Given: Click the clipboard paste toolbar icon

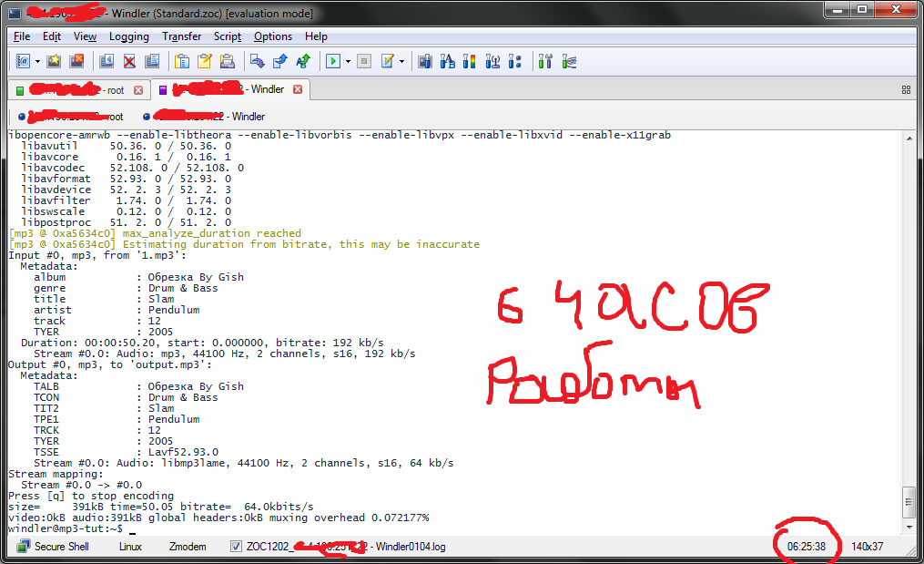Looking at the screenshot, I should pos(183,61).
